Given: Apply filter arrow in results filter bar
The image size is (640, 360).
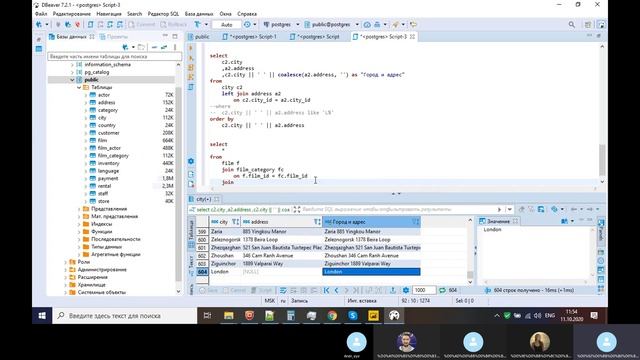Looking at the screenshot, I should click(499, 209).
